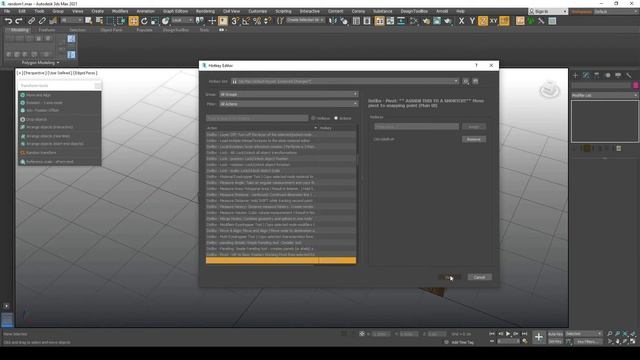Select the Unlink Selection tool

(x=42, y=21)
